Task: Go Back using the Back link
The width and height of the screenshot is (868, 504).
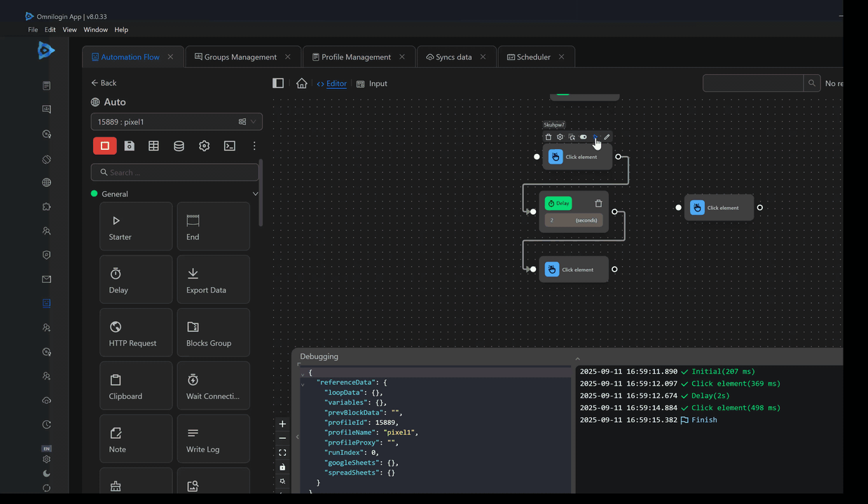Action: (104, 83)
